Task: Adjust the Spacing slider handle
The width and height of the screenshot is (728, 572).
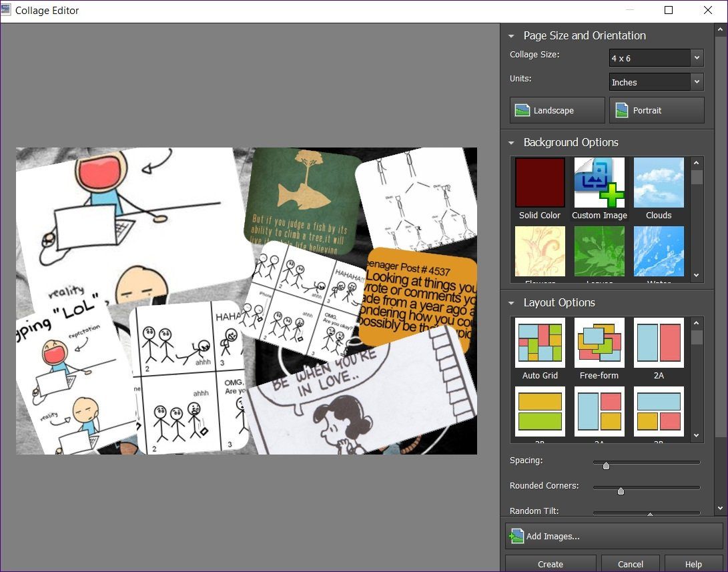Action: point(606,465)
